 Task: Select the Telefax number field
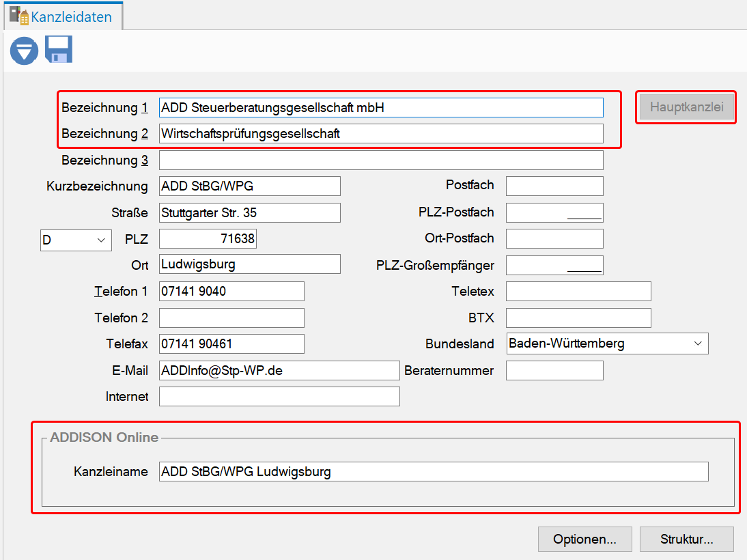coord(231,344)
